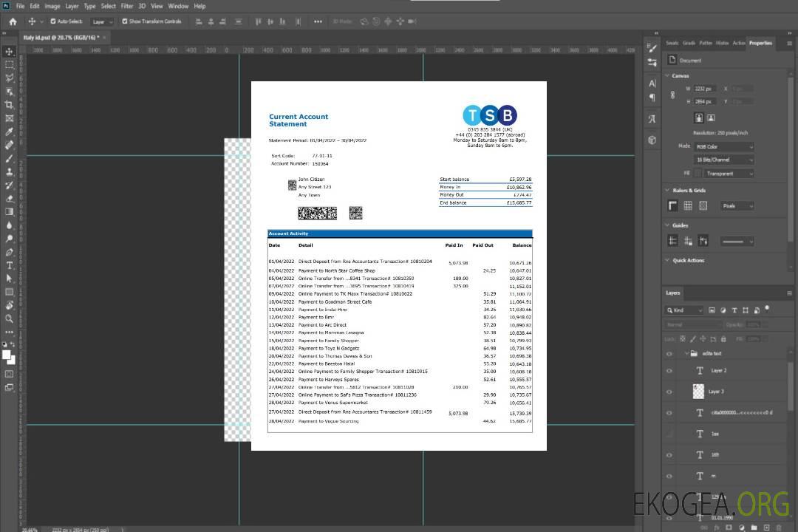
Task: Open the layer filter Kind dropdown
Action: point(684,310)
